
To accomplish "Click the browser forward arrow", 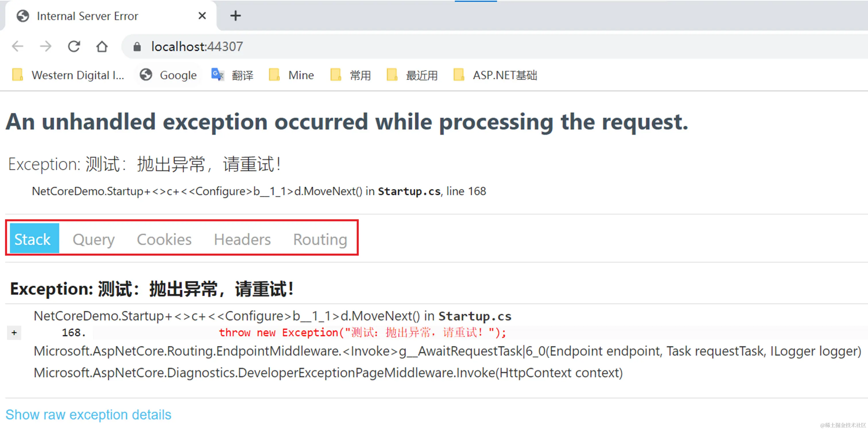I will [45, 46].
